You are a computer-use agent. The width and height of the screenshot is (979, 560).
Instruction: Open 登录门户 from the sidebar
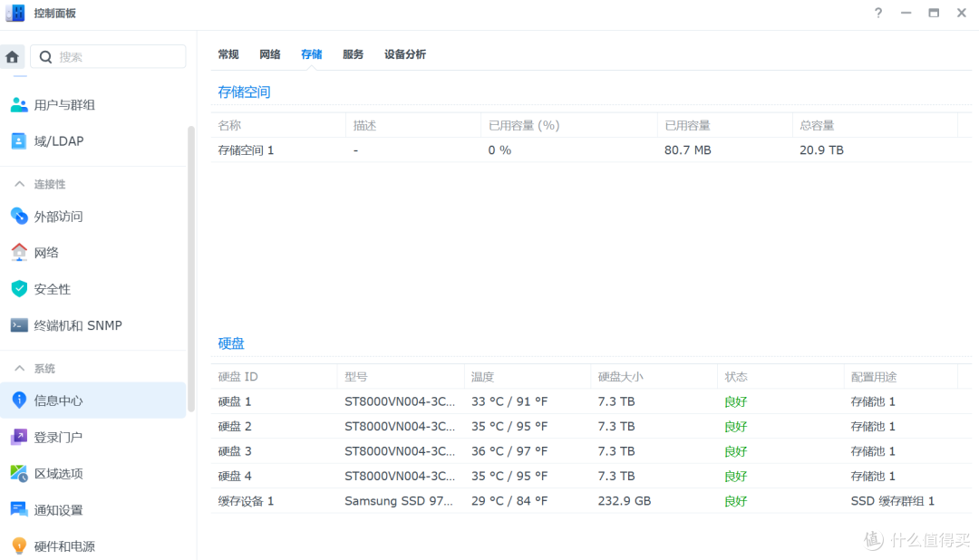[58, 437]
